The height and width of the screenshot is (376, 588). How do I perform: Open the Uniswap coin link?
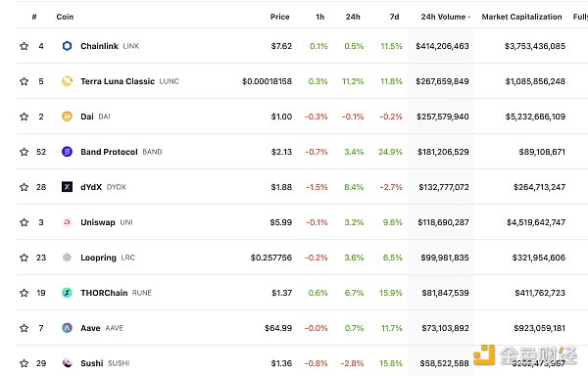[x=98, y=222]
